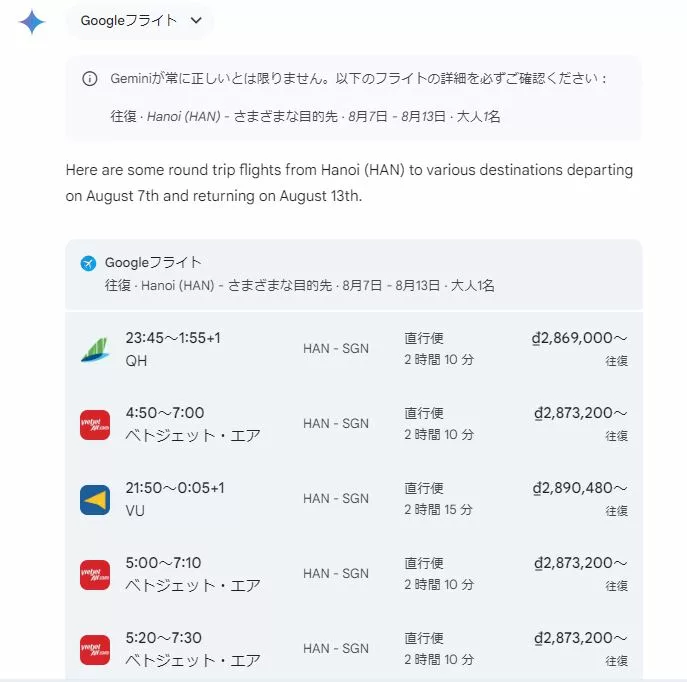
Task: Click the info circle icon near Gemini disclaimer
Action: pos(90,79)
